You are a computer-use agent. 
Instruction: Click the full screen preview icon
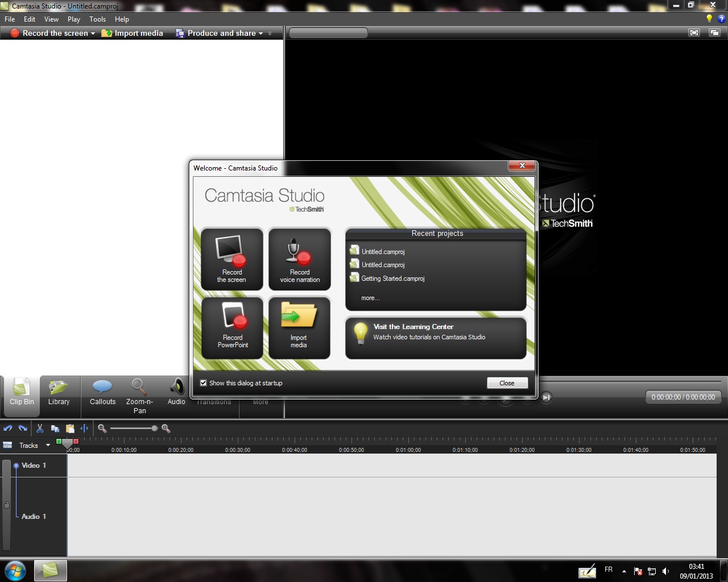694,33
